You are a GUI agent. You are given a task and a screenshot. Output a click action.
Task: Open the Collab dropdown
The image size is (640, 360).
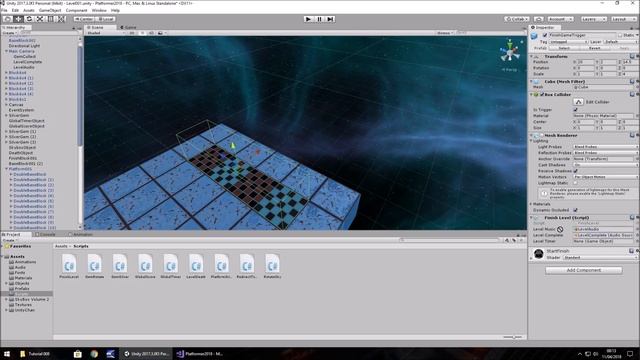pyautogui.click(x=517, y=19)
